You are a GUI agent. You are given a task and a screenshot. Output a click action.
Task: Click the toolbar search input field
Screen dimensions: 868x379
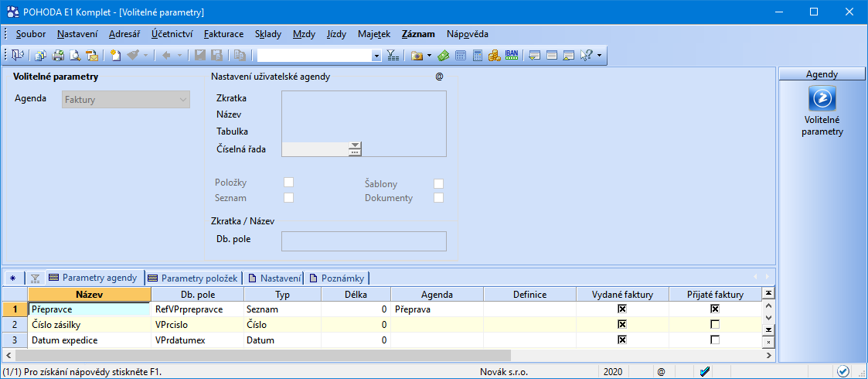pyautogui.click(x=315, y=55)
